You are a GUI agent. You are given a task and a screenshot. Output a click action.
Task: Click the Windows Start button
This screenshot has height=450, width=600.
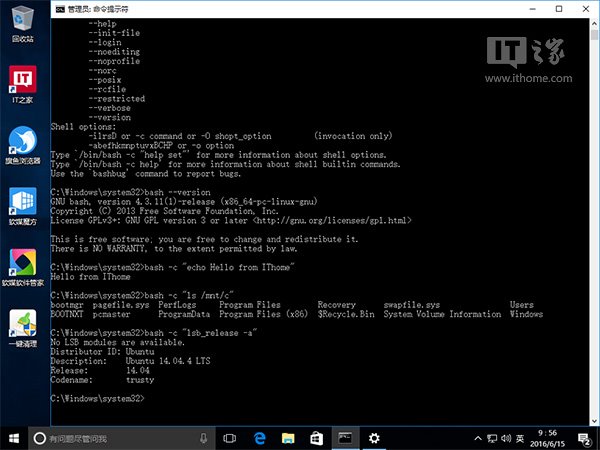(x=14, y=439)
